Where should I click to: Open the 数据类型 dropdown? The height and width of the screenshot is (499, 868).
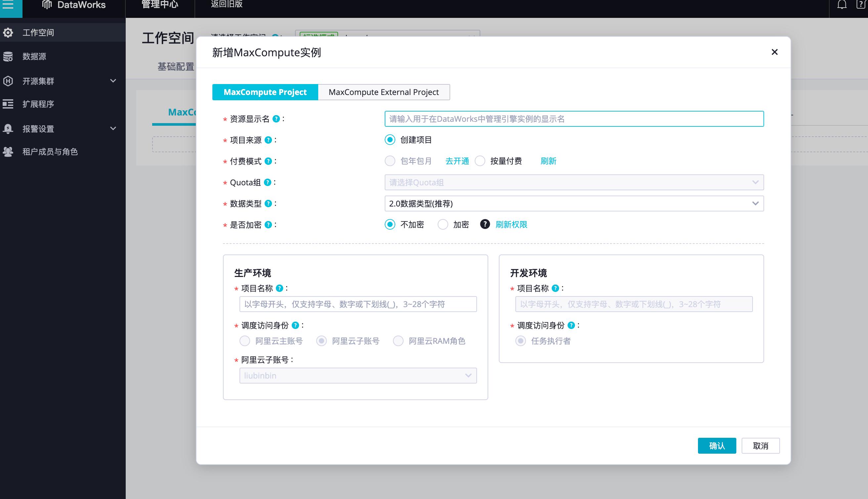click(574, 204)
